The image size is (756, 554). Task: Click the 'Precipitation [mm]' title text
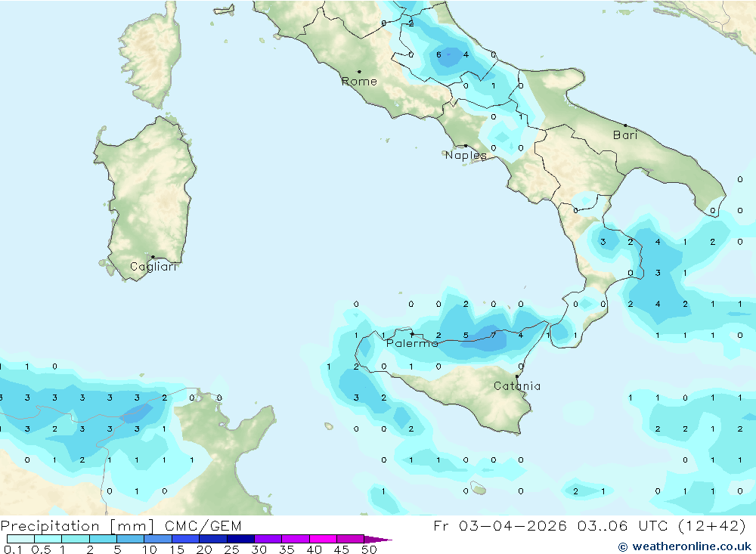pyautogui.click(x=77, y=525)
